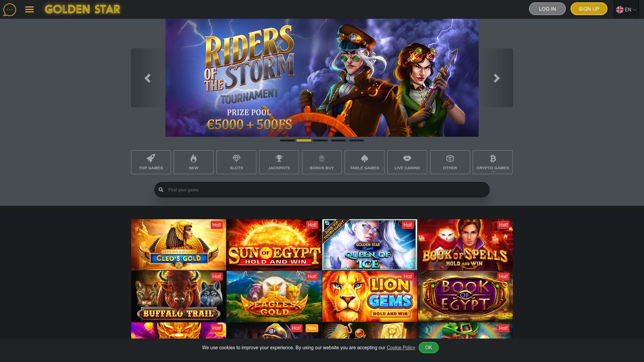Accept cookies with the OK button
This screenshot has width=644, height=362.
click(x=428, y=348)
